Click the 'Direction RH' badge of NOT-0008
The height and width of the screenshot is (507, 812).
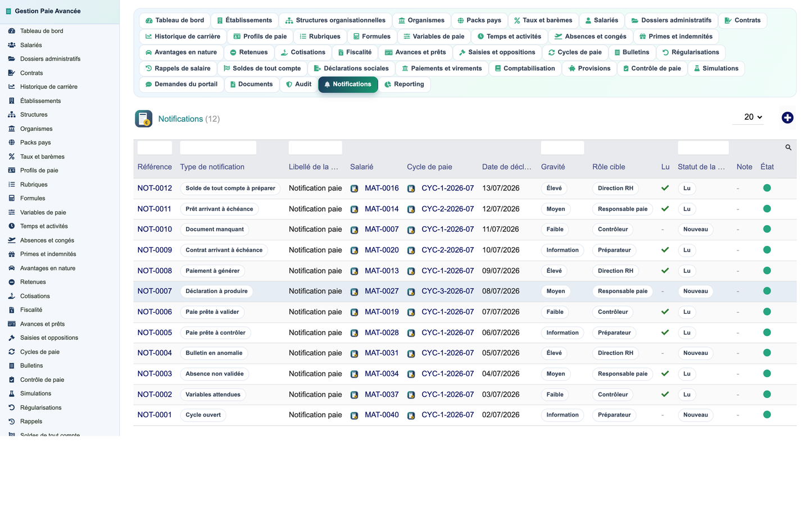(x=615, y=271)
